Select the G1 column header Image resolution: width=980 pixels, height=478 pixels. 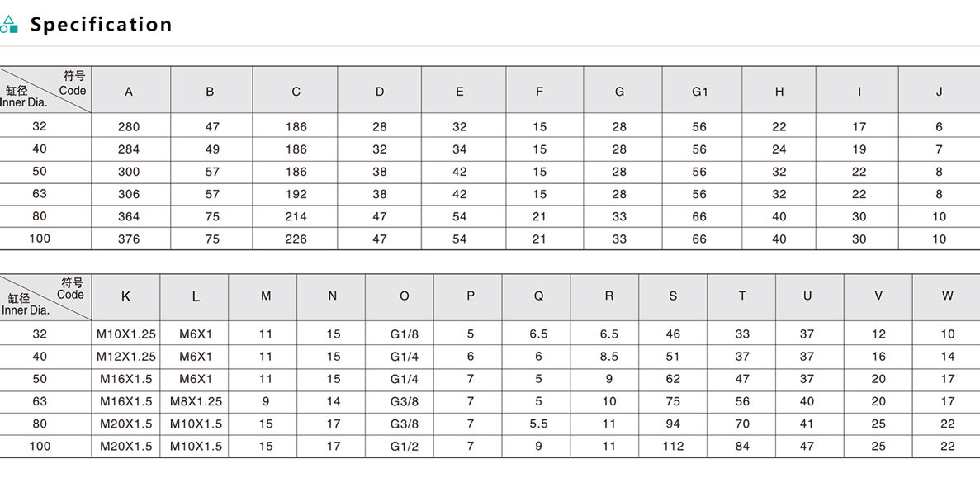700,92
